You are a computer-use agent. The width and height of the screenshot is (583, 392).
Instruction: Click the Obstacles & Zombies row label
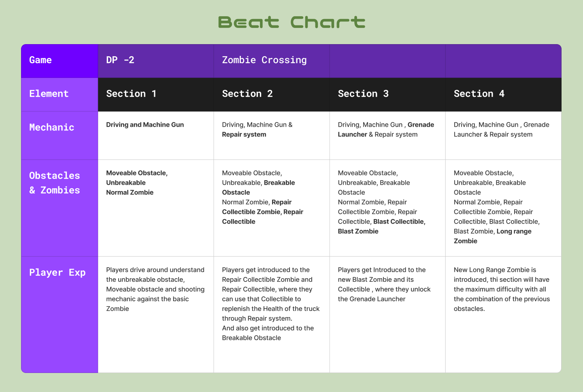(x=55, y=183)
